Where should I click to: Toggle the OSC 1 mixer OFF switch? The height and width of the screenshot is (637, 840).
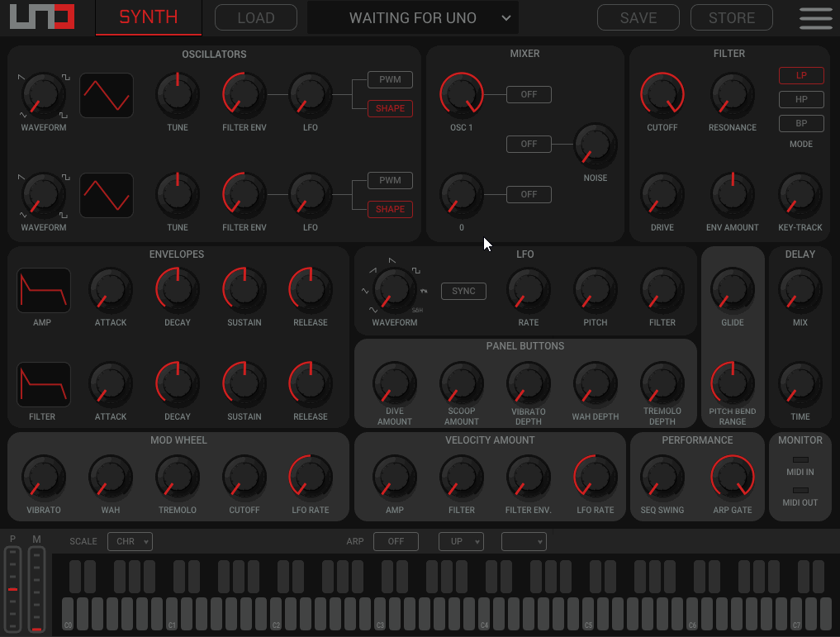click(x=529, y=94)
